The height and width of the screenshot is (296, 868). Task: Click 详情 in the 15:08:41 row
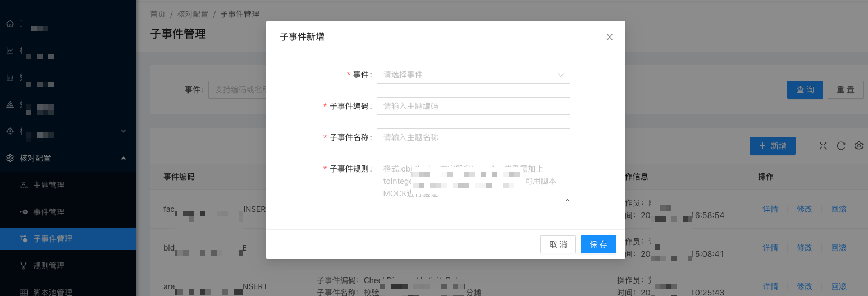(x=770, y=248)
